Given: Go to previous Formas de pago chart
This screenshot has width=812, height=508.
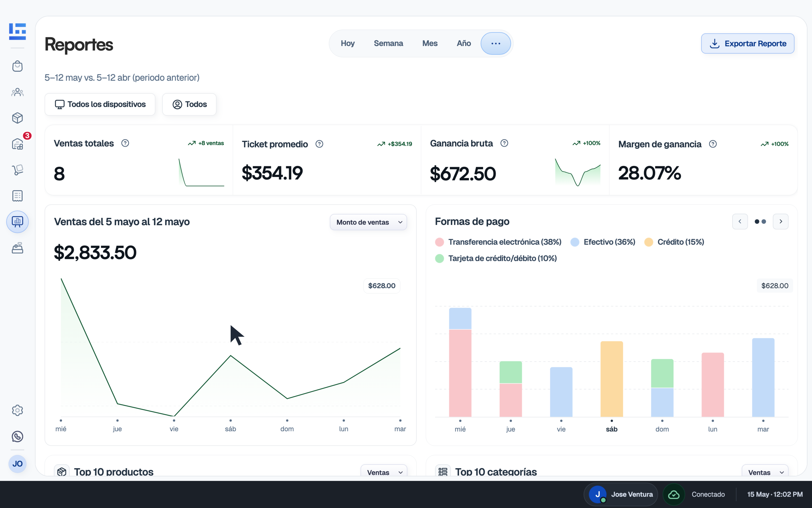Looking at the screenshot, I should [x=740, y=222].
